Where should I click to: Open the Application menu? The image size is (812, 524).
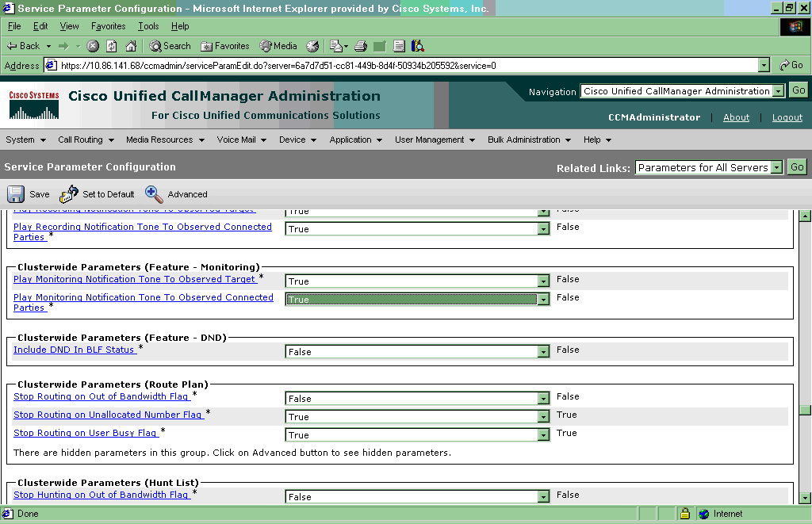click(356, 140)
